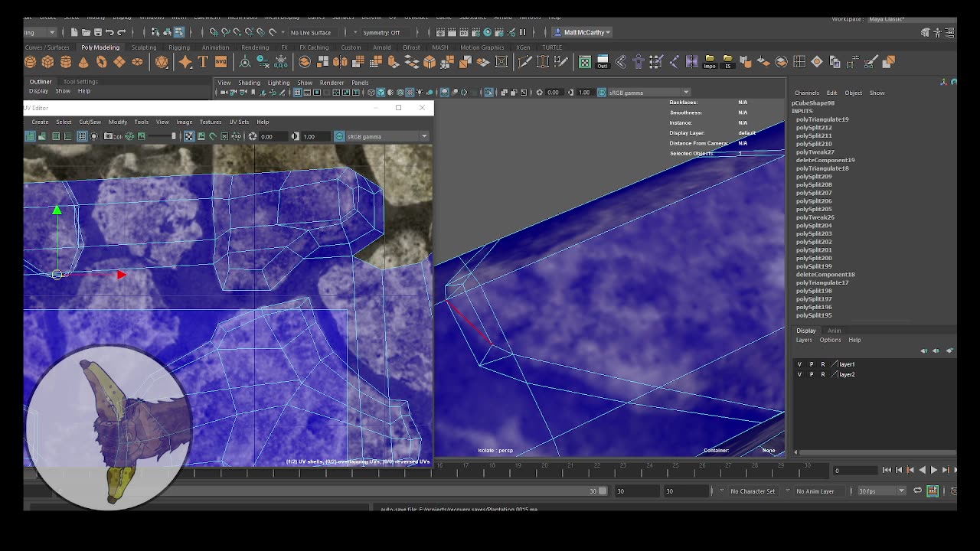Open the Symmetry: Off dropdown
The width and height of the screenshot is (980, 551).
382,32
